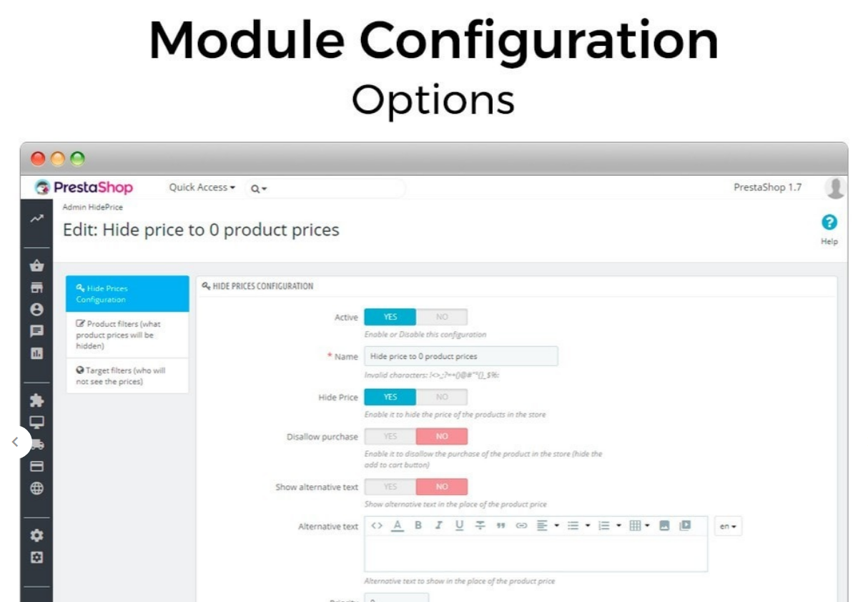Open the text color picker in editor
Screen dimensions: 868x602
[x=398, y=525]
